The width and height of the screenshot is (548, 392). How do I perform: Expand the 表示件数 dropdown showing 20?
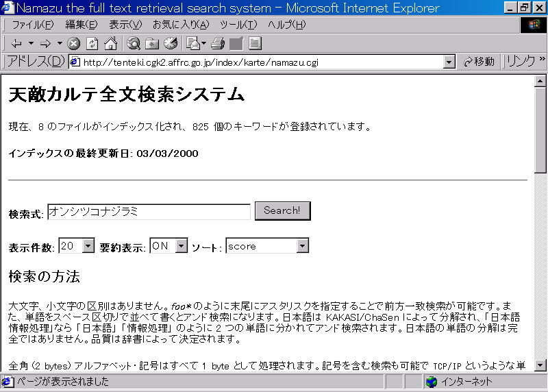(88, 245)
